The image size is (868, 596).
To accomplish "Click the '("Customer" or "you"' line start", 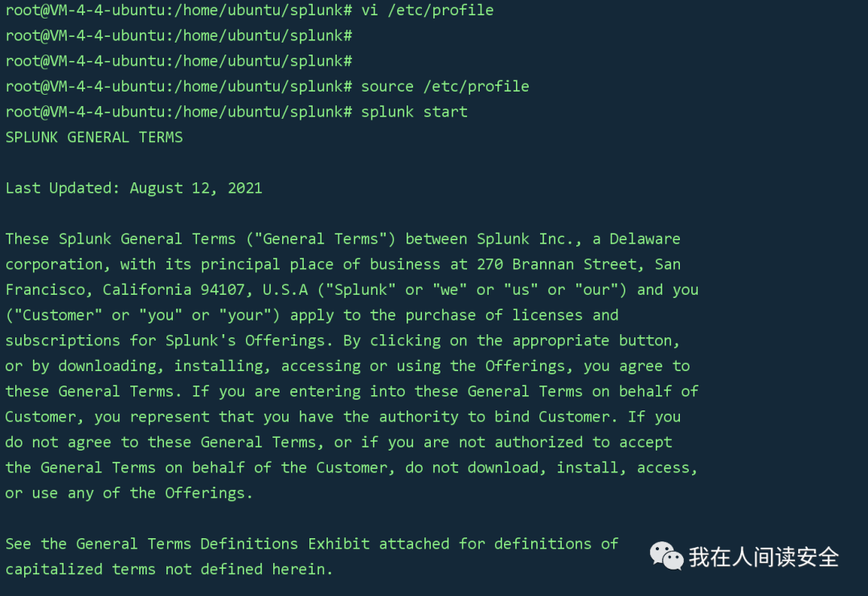I will 94,316.
